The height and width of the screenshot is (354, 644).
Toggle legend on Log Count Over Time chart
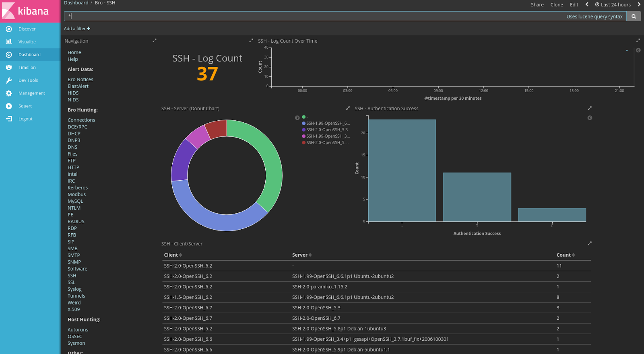tap(638, 50)
